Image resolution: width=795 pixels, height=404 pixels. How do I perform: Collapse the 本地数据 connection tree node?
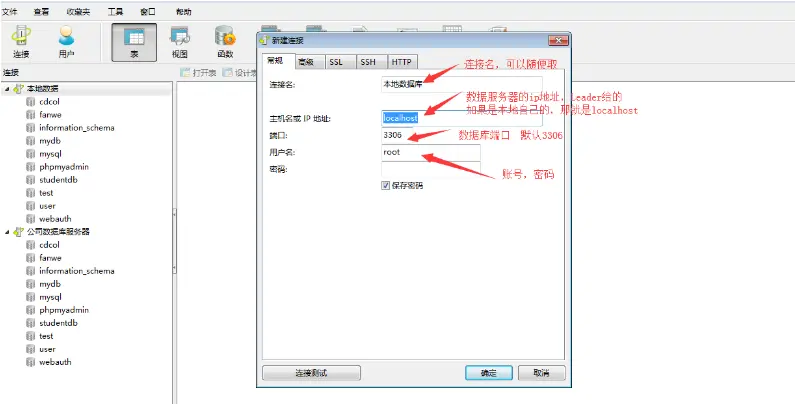(7, 89)
